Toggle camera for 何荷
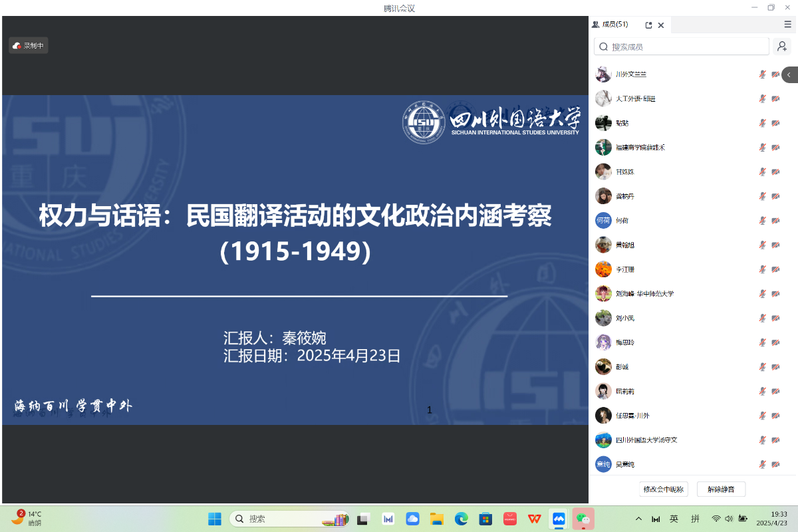The height and width of the screenshot is (532, 798). tap(775, 221)
